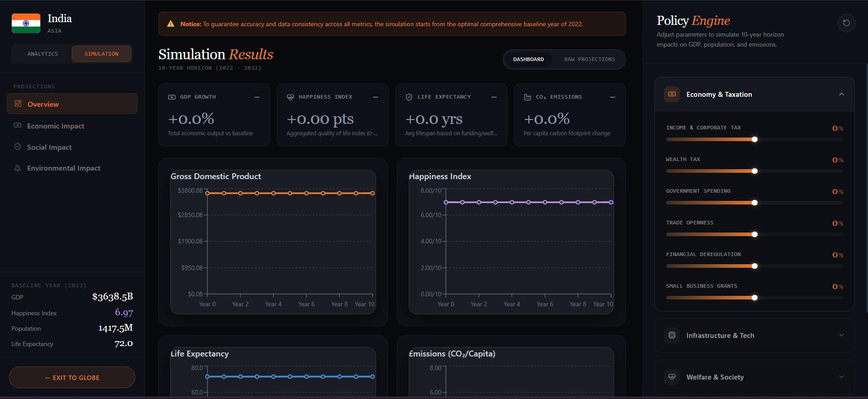The height and width of the screenshot is (399, 868).
Task: Click the Simulation Results heading
Action: tap(216, 54)
